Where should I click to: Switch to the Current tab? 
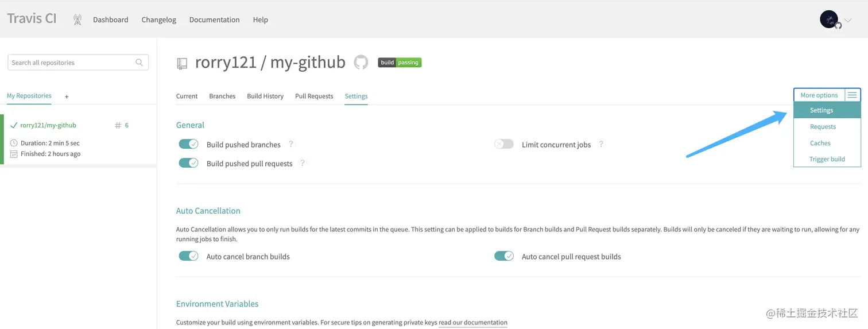(x=187, y=96)
